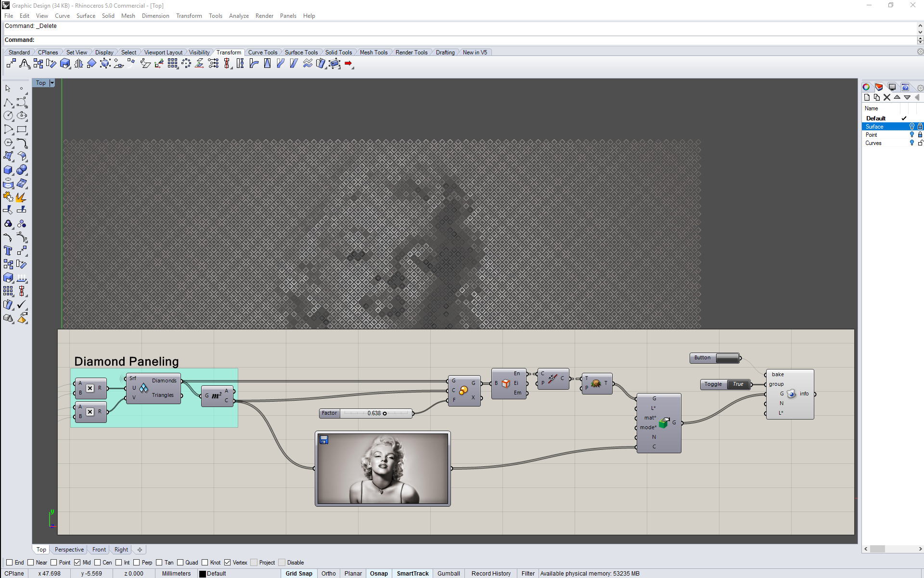This screenshot has width=924, height=578.
Task: Toggle Ortho in the status bar
Action: (x=329, y=574)
